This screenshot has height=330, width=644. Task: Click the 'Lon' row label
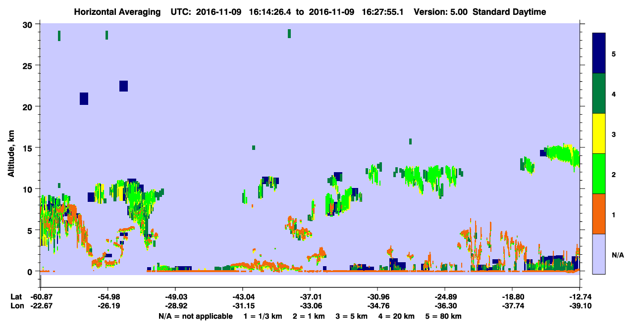[x=17, y=306]
